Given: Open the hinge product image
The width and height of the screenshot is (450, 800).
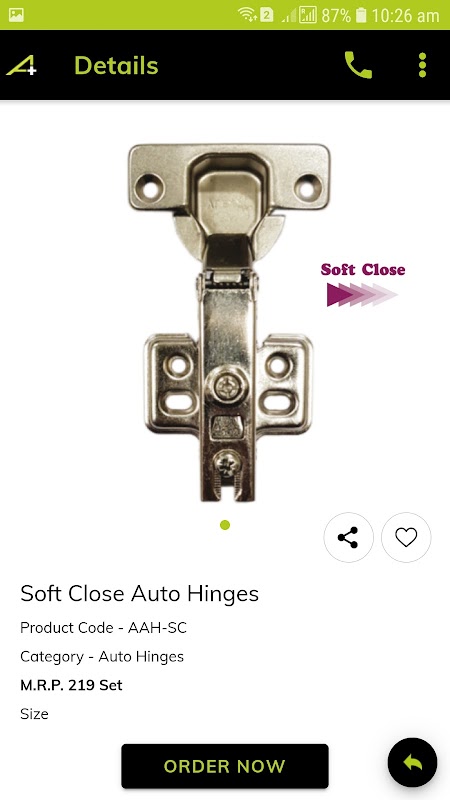Looking at the screenshot, I should 229,322.
